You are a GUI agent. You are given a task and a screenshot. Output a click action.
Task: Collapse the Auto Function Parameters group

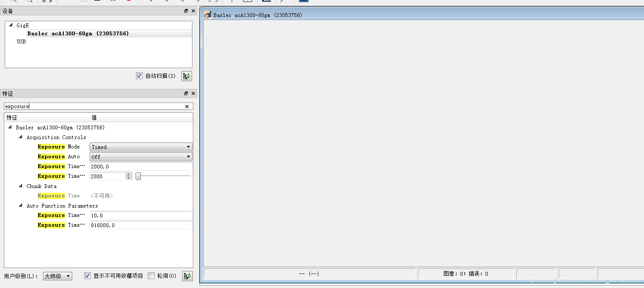pyautogui.click(x=21, y=205)
